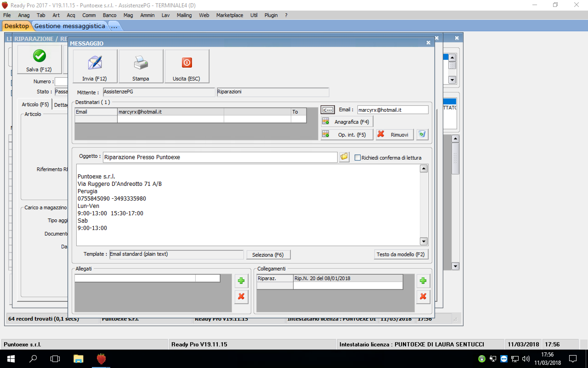Open Task View from the taskbar
Screen dimensions: 588x368
click(x=55, y=359)
